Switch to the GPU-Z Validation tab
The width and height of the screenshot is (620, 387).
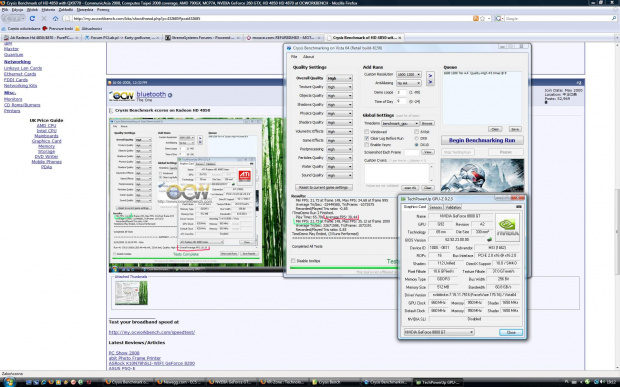[x=453, y=207]
